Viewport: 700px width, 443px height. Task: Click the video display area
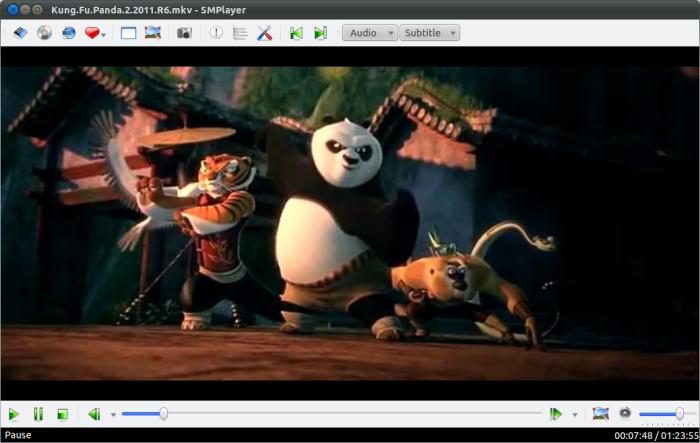[350, 223]
